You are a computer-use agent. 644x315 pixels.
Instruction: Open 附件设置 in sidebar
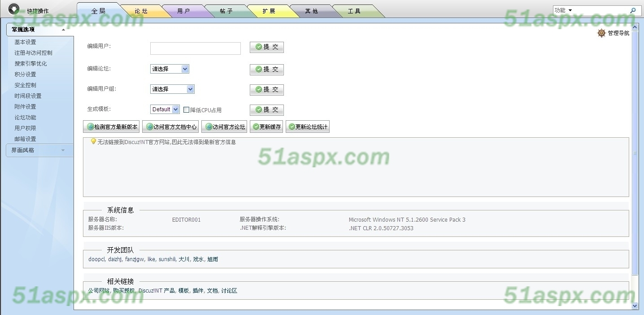[25, 107]
